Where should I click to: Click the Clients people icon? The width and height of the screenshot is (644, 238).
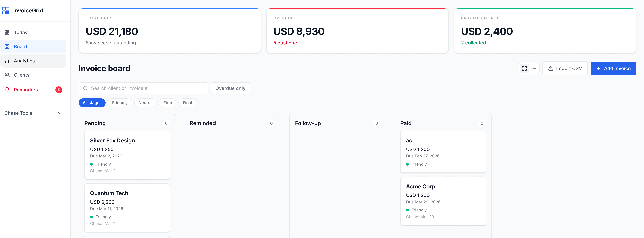7,75
